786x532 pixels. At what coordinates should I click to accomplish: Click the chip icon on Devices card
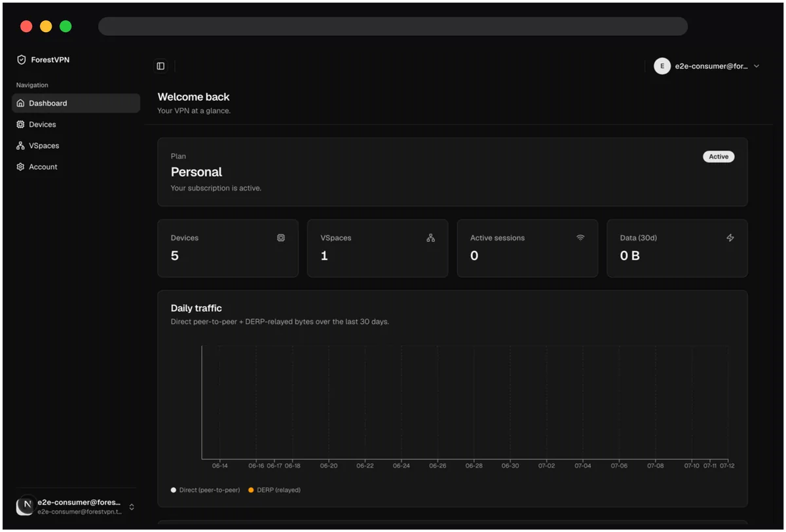tap(281, 238)
